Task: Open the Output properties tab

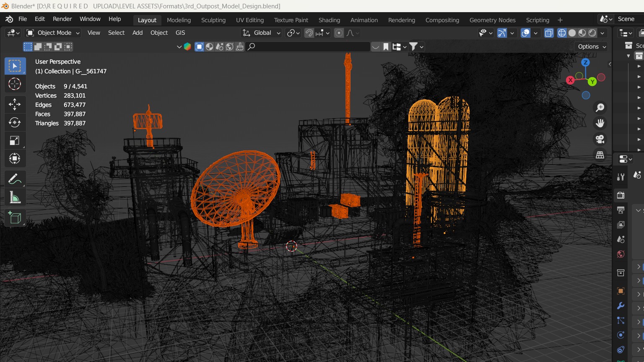Action: [x=621, y=210]
